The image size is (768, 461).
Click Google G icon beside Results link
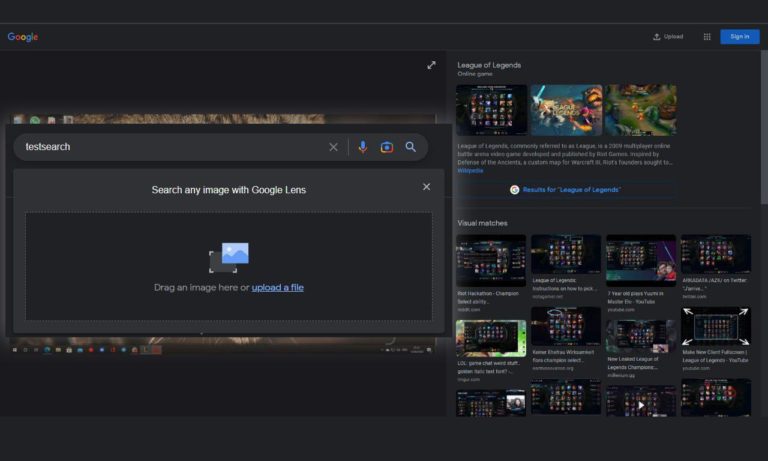514,190
